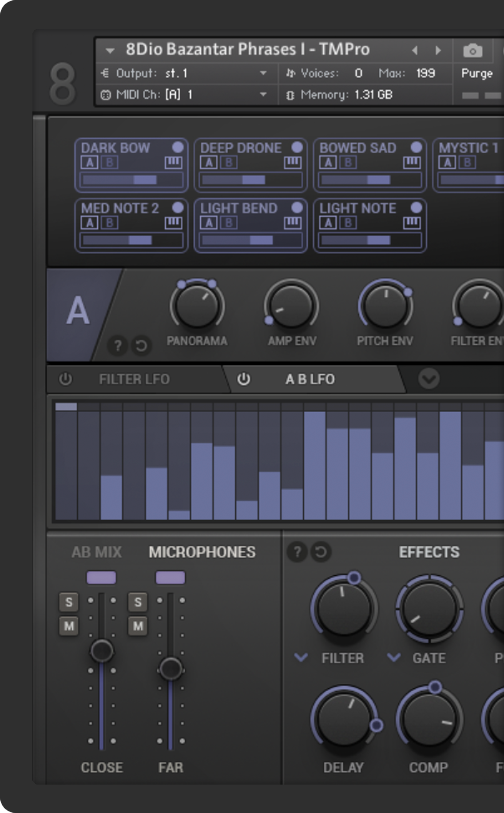Click the keyboard icon on DARK BOW
Viewport: 504px width, 813px height.
173,163
